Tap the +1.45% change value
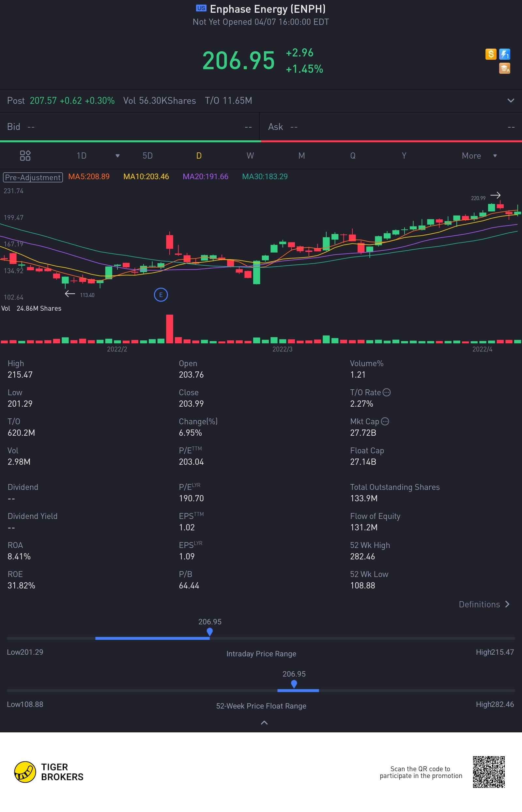Viewport: 522px width, 812px height. point(304,69)
